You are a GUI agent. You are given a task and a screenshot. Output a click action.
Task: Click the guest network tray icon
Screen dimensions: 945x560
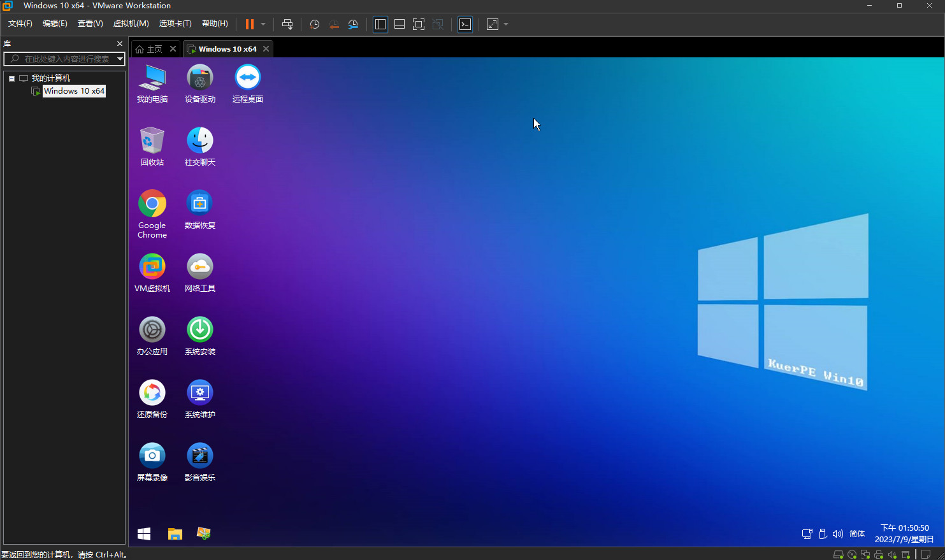[x=807, y=534]
